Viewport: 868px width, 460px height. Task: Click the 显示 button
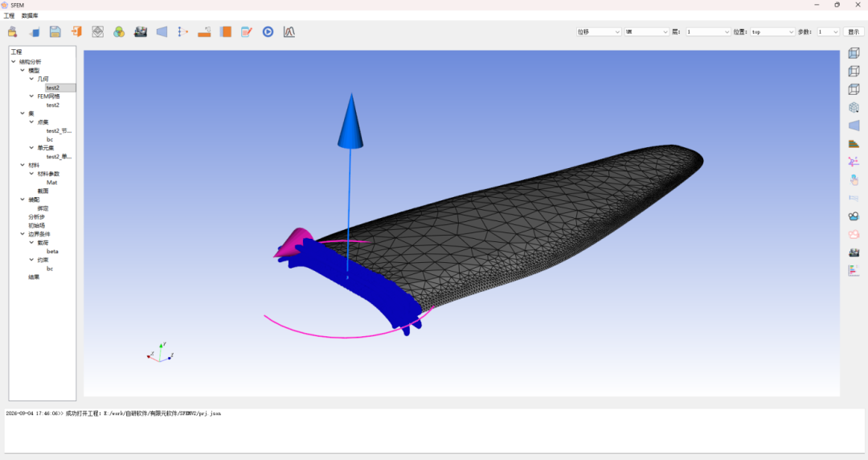click(854, 32)
